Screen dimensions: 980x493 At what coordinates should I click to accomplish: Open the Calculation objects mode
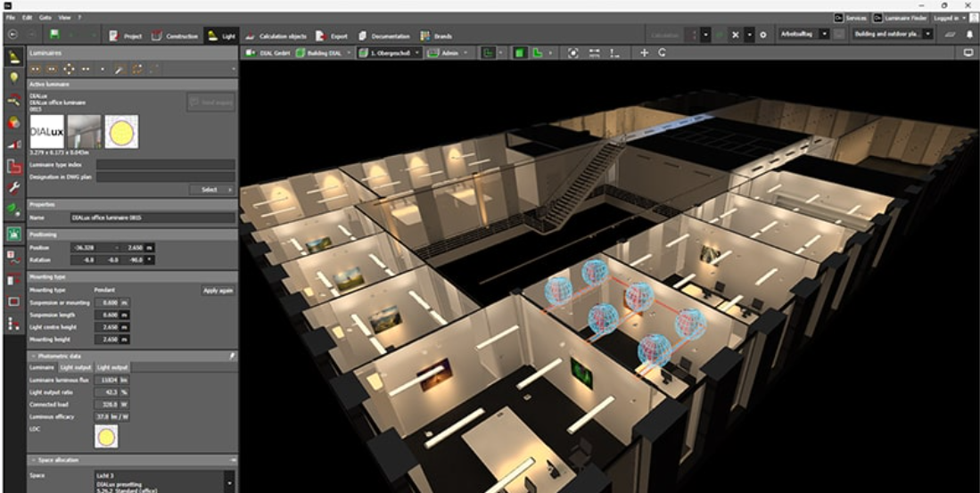(x=276, y=37)
